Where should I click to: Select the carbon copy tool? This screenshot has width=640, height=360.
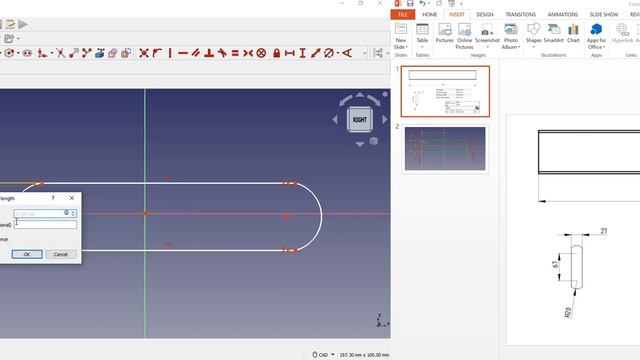[113, 53]
